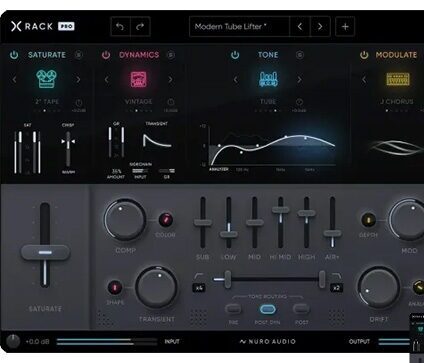Click the +0.0 dB input value

click(38, 342)
